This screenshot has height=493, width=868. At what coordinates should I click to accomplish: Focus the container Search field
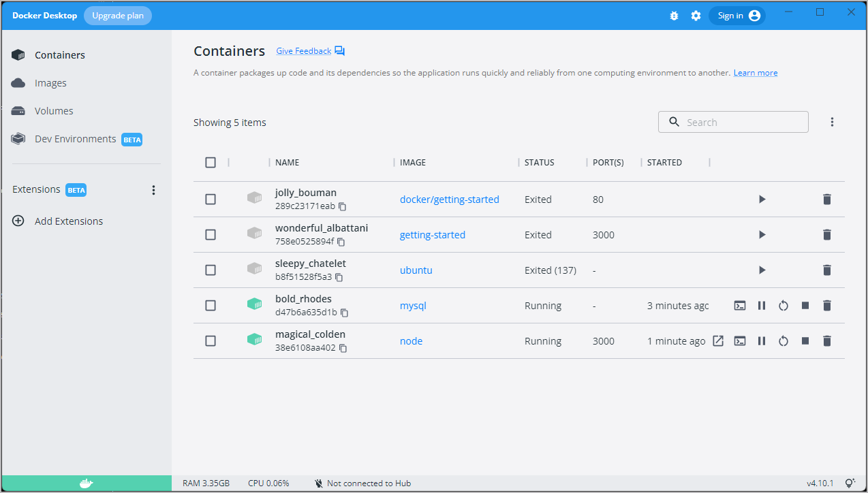click(x=733, y=122)
